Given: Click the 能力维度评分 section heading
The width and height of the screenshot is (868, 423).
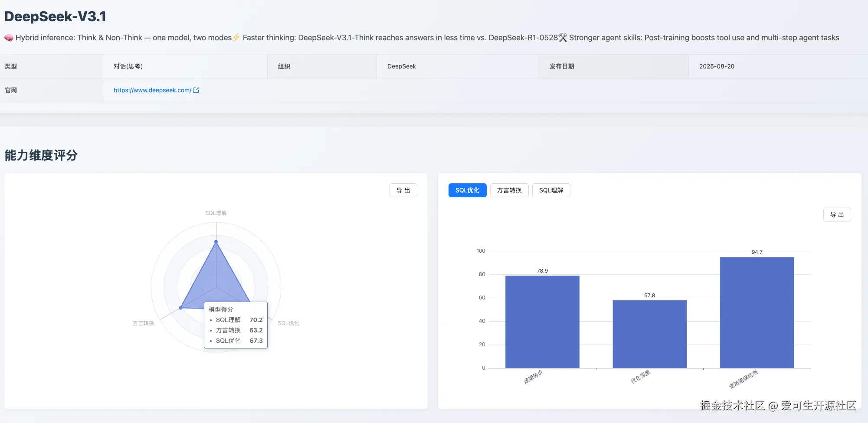Looking at the screenshot, I should [x=40, y=155].
